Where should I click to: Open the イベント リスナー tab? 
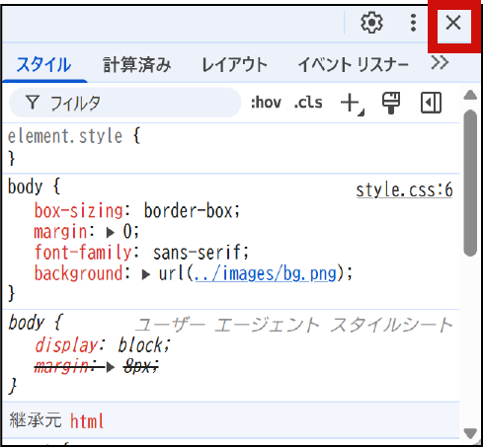(354, 64)
